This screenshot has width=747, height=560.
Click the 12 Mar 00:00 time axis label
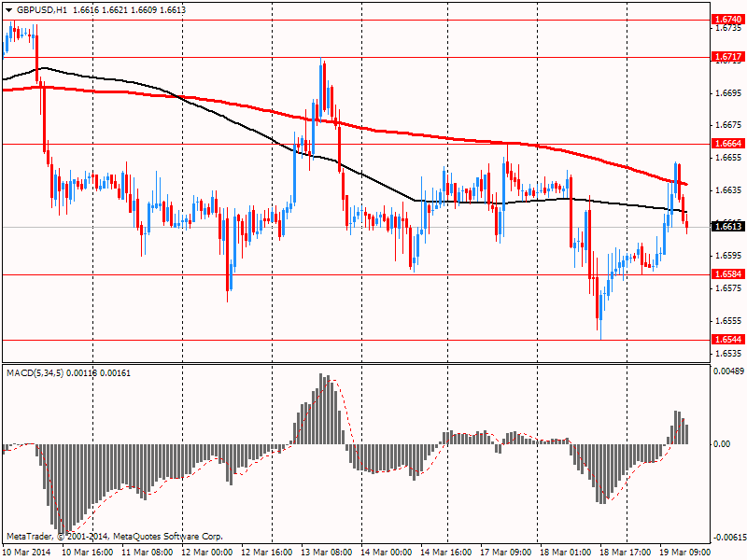[206, 552]
